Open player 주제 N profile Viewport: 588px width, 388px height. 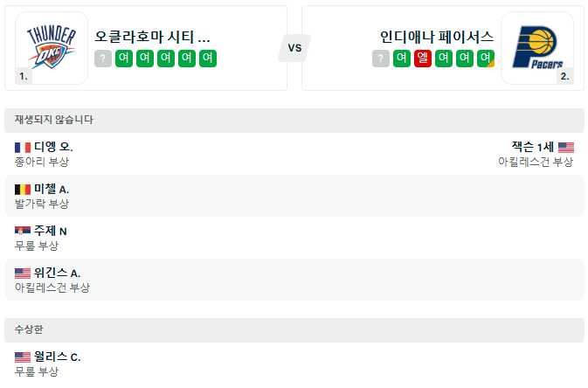(51, 231)
